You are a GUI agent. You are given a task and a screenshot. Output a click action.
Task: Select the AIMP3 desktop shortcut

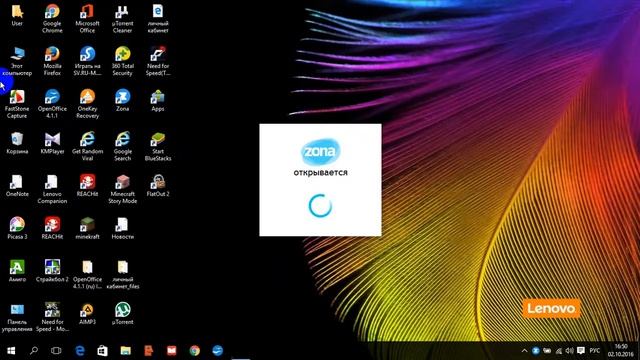[87, 314]
